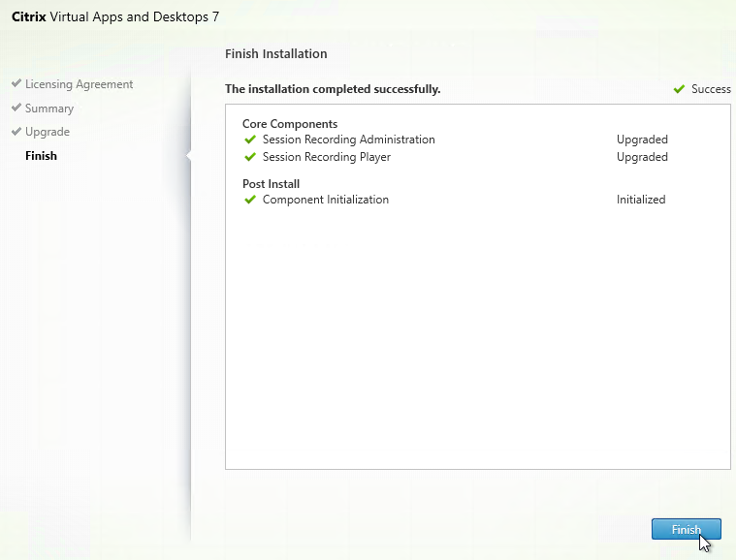Click the installation completed successfully message

point(333,89)
